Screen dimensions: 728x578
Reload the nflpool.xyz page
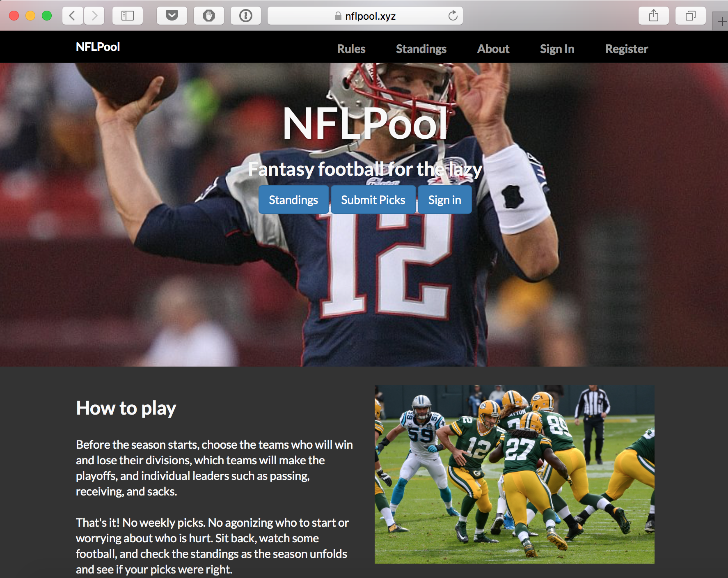(x=453, y=16)
